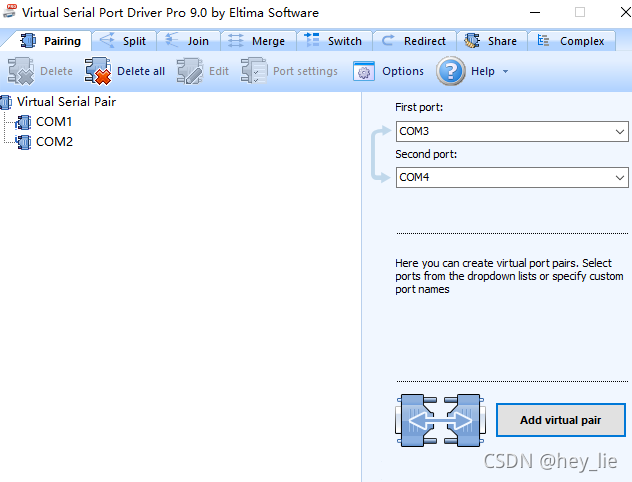This screenshot has height=482, width=632.
Task: Click the Virtual Serial Pair node icon
Action: tap(6, 102)
